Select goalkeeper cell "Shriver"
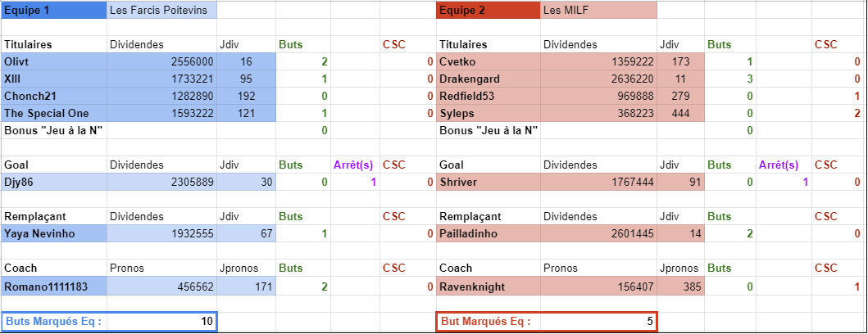 (x=488, y=182)
